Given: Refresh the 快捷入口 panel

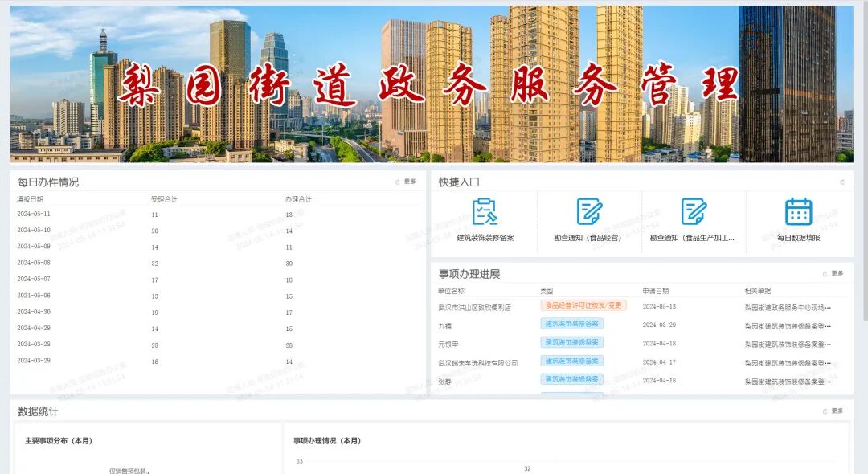Looking at the screenshot, I should point(842,182).
